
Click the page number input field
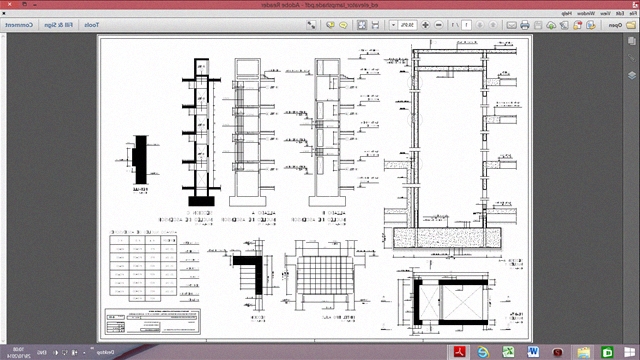[466, 25]
